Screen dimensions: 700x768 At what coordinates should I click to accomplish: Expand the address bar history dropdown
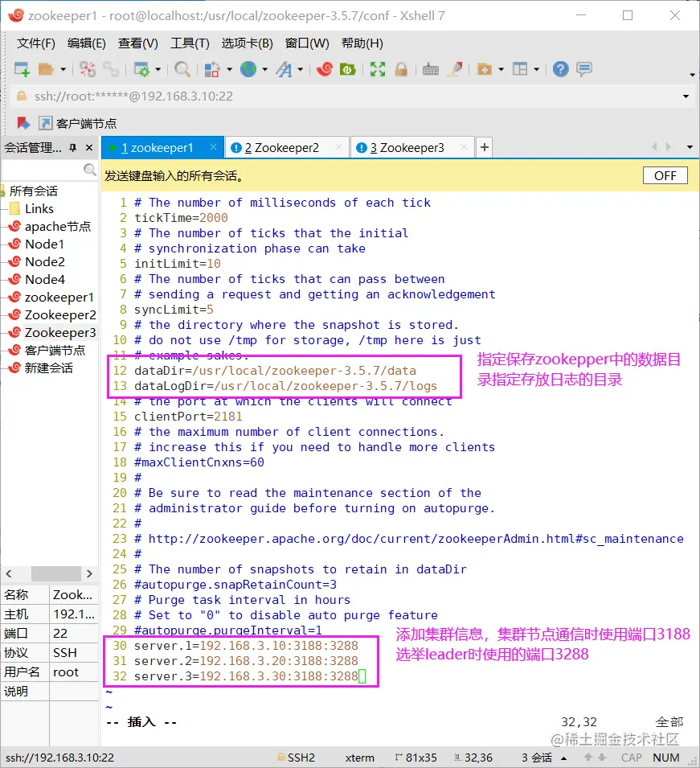coord(686,97)
